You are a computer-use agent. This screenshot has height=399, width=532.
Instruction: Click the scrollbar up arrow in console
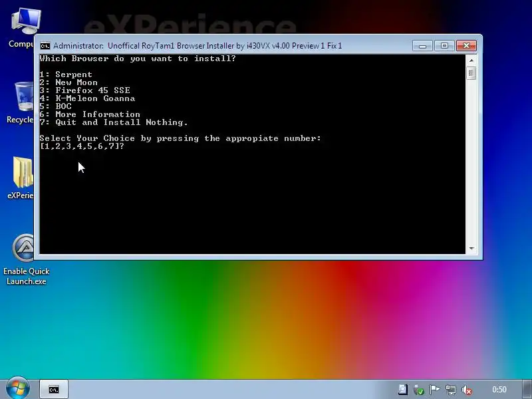471,61
